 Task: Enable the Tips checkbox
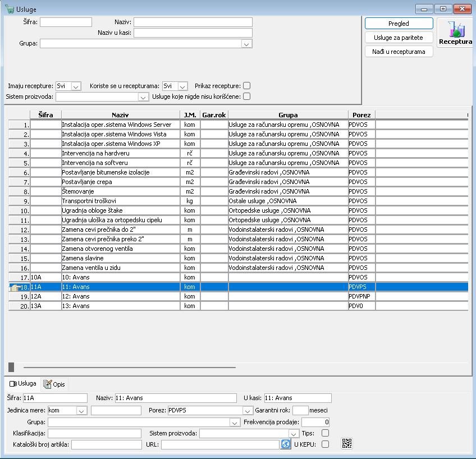325,433
